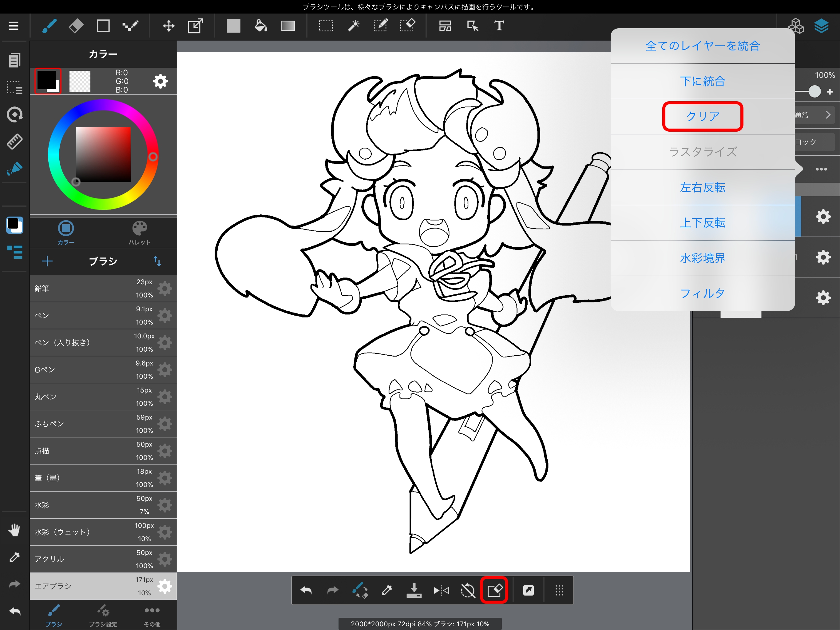This screenshot has width=840, height=630.
Task: Select the ペン（入り抜き） brush
Action: (103, 343)
